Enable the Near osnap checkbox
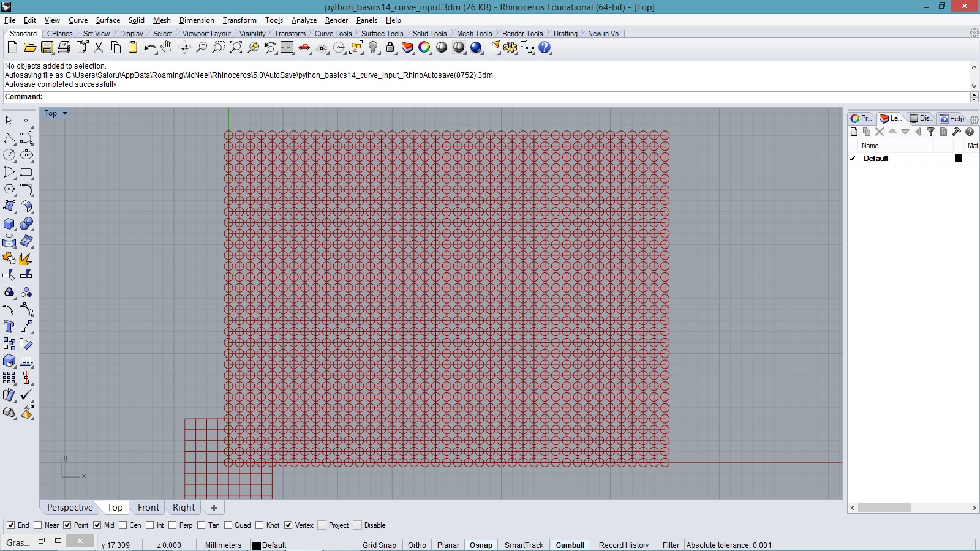The width and height of the screenshot is (980, 551). (x=38, y=525)
